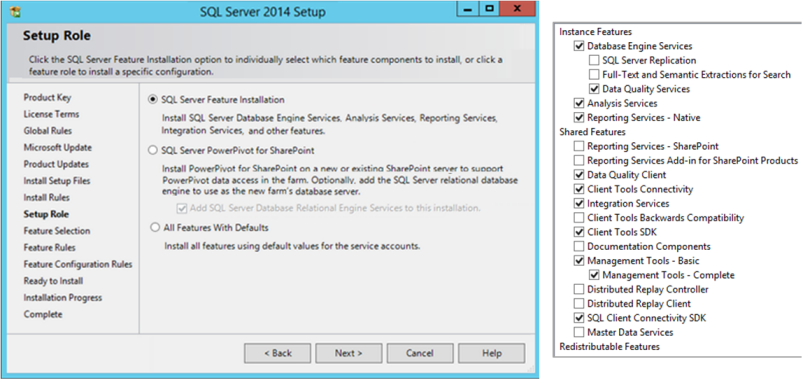Uncheck Management Tools - Basic
Image resolution: width=803 pixels, height=380 pixels.
click(579, 261)
